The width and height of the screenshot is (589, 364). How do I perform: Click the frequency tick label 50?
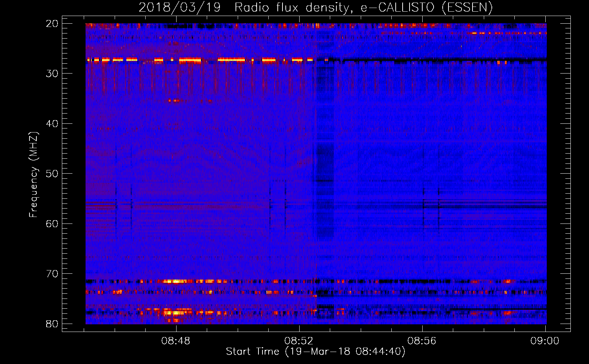click(52, 174)
